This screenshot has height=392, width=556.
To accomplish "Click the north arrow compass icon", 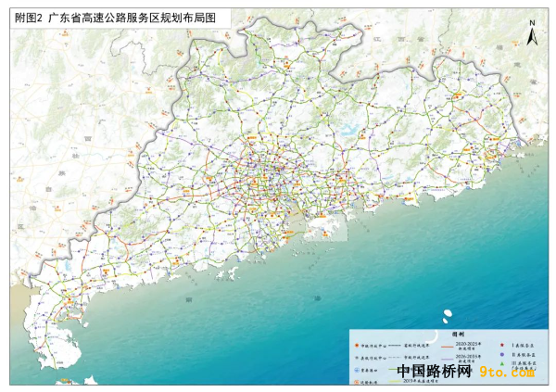I will tap(531, 36).
